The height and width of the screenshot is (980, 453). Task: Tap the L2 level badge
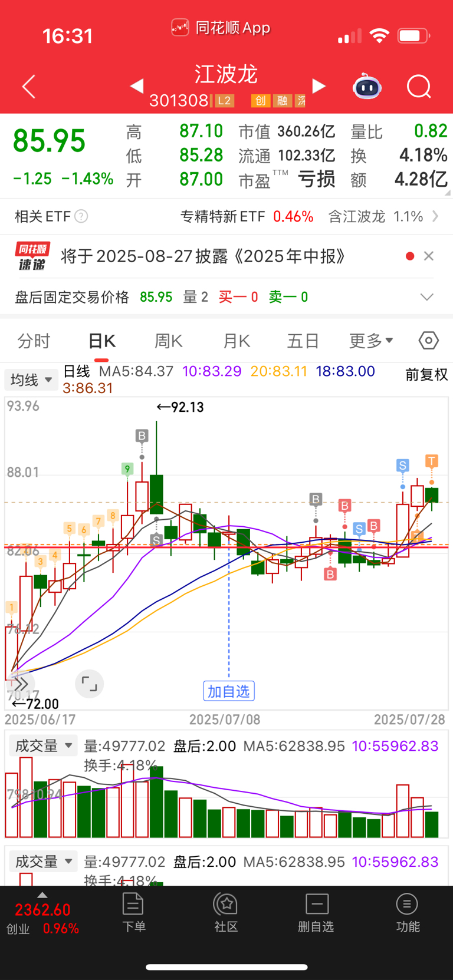(224, 101)
